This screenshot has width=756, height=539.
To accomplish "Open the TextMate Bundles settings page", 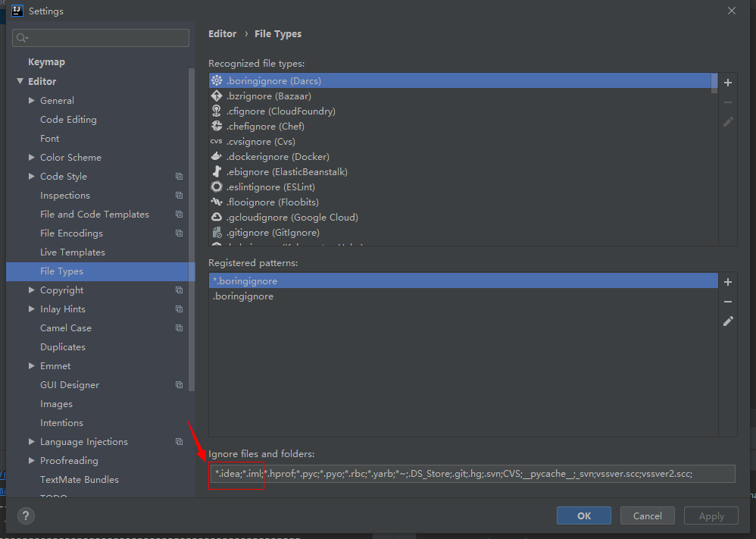I will 80,480.
